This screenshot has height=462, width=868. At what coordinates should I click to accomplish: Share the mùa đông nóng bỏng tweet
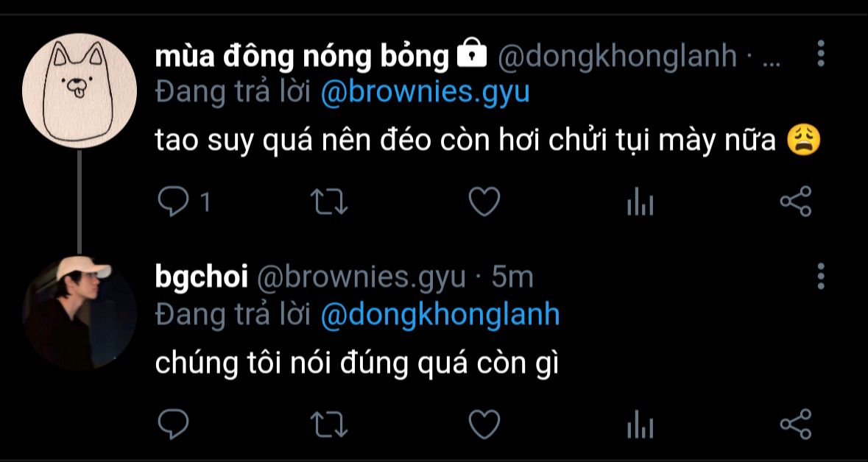[795, 202]
